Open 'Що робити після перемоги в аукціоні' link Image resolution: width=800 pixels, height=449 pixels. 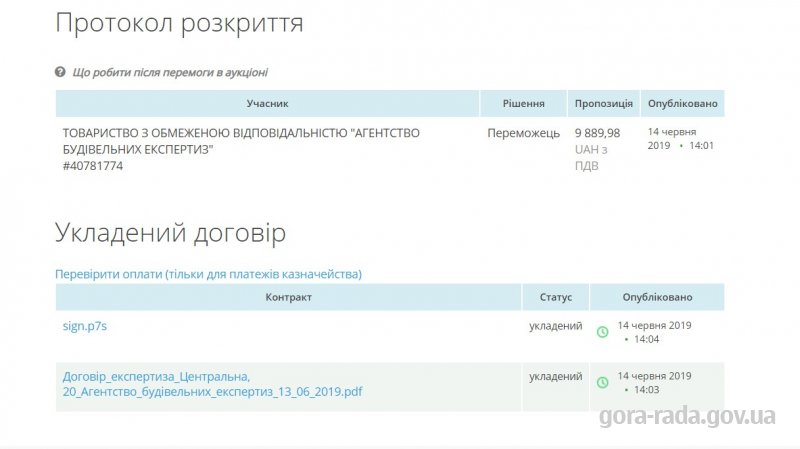[170, 72]
